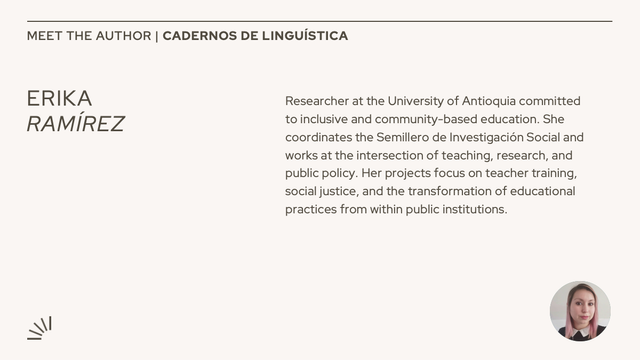
Task: Select the words 'public policy'
Action: tap(320, 173)
